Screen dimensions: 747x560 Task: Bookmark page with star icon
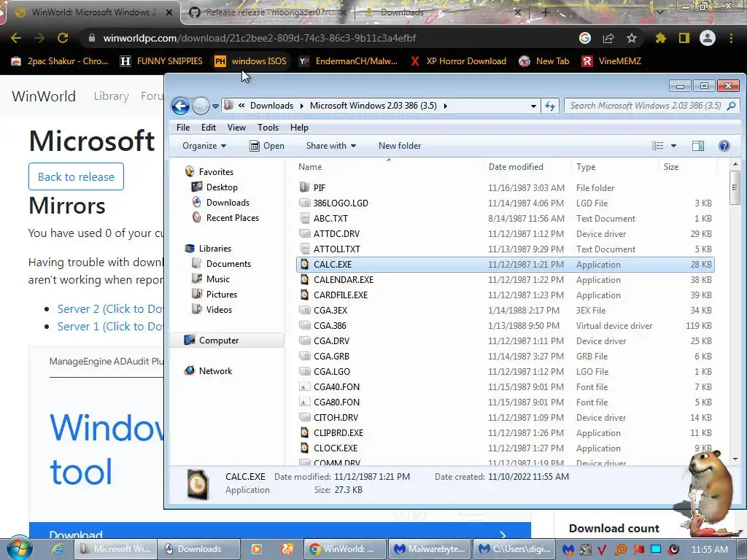click(632, 38)
